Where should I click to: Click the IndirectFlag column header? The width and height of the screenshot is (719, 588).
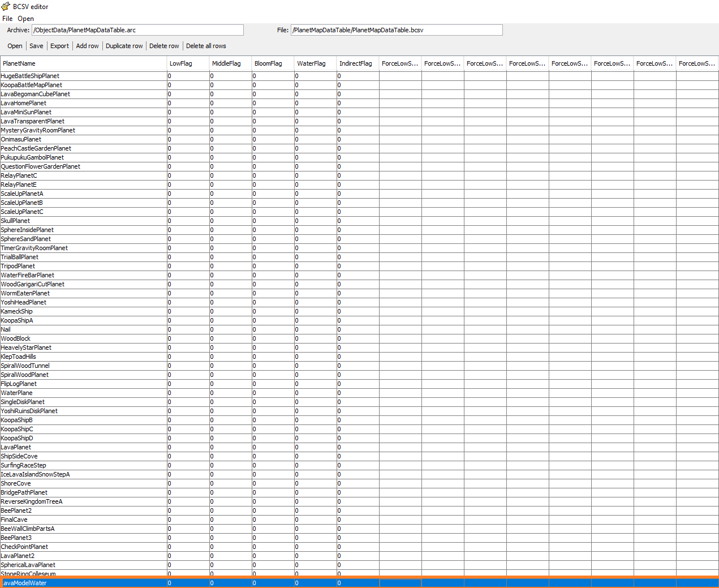click(358, 63)
